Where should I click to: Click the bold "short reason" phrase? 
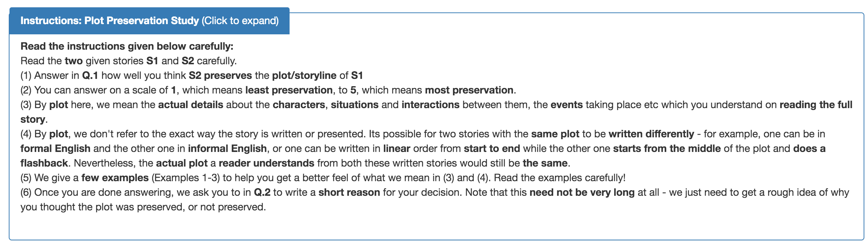(349, 192)
